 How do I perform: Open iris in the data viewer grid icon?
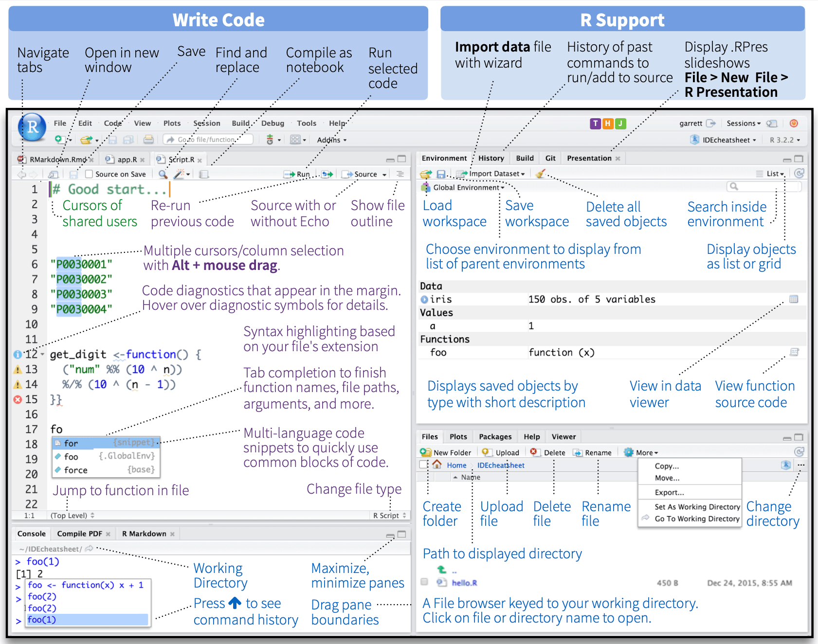point(793,299)
